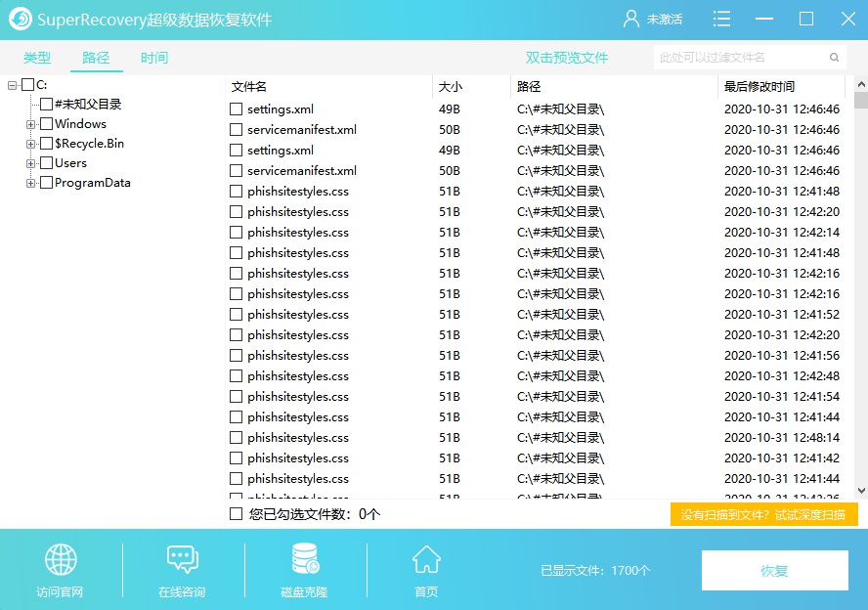Select the phishsitestyles.css file name modified at 12:42:48

point(298,375)
